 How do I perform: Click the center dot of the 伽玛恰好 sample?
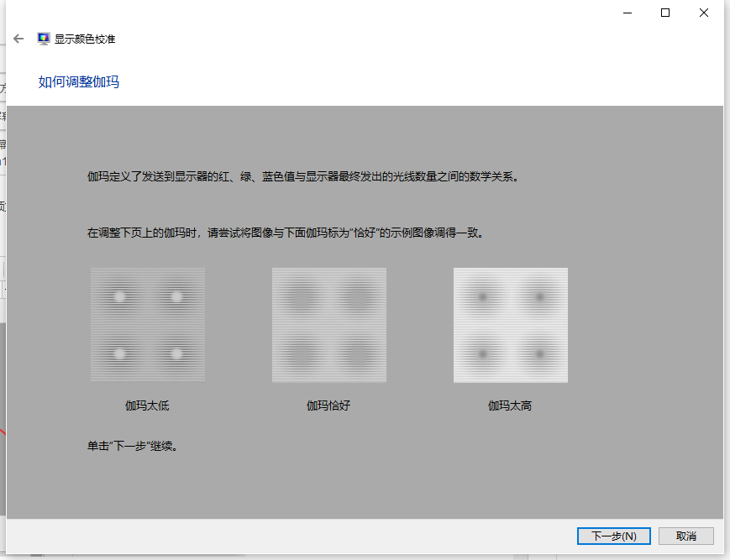click(x=329, y=324)
